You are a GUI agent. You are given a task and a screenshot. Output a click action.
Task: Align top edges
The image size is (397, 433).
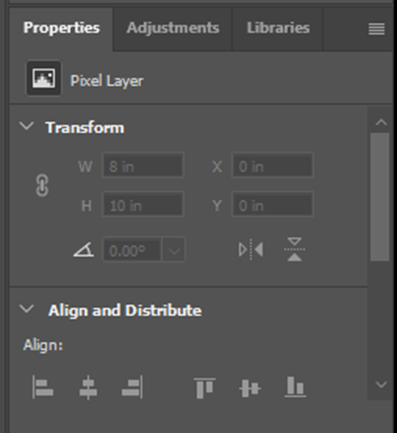click(205, 388)
